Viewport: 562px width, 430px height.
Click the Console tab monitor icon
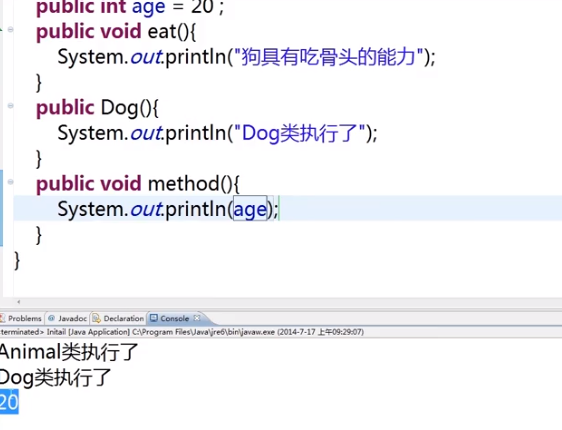click(154, 318)
